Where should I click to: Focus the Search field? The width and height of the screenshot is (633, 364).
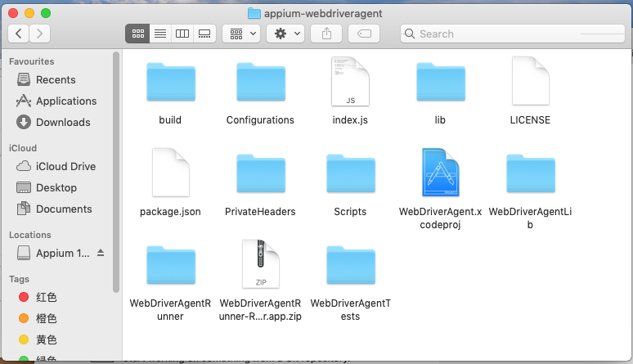513,34
